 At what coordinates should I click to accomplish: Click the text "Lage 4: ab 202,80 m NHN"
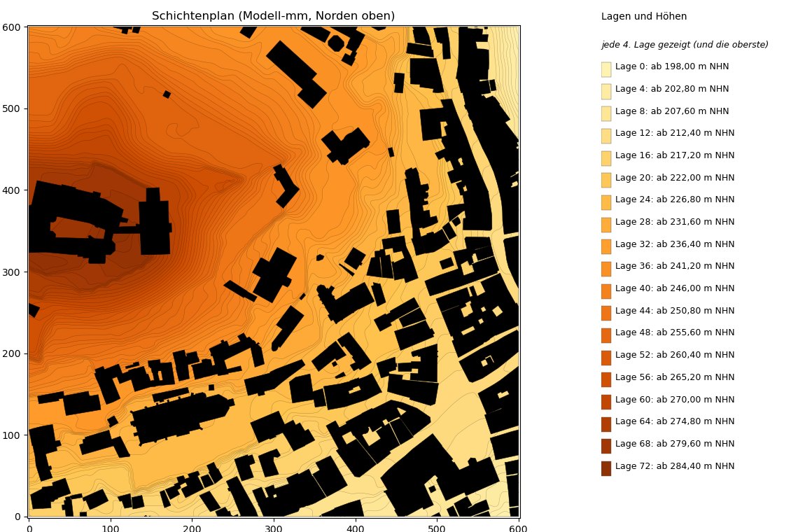tap(672, 89)
